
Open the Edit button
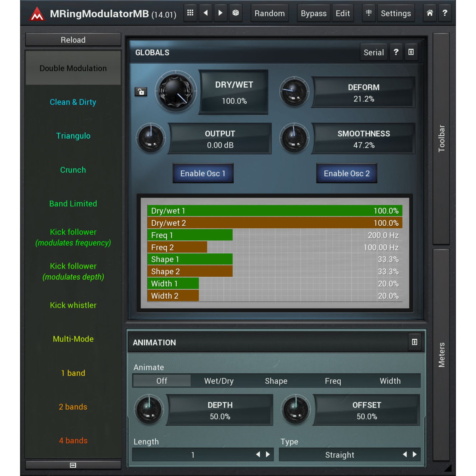(342, 13)
